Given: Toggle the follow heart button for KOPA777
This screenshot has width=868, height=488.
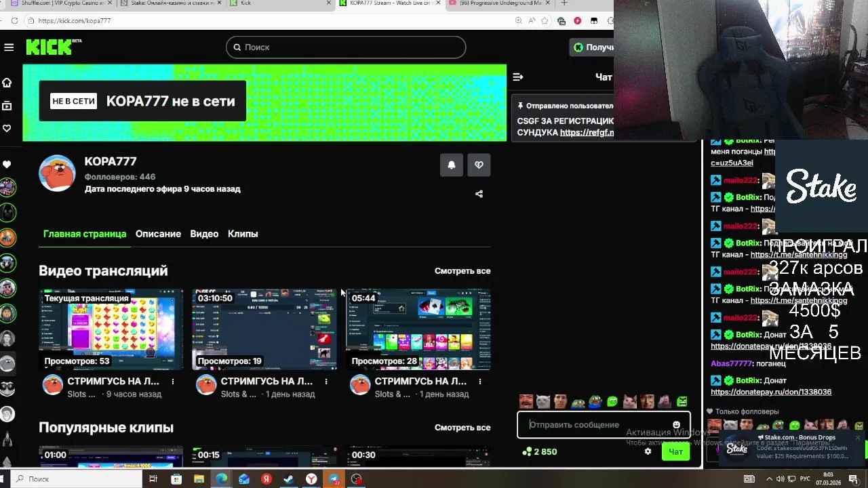Looking at the screenshot, I should (479, 165).
